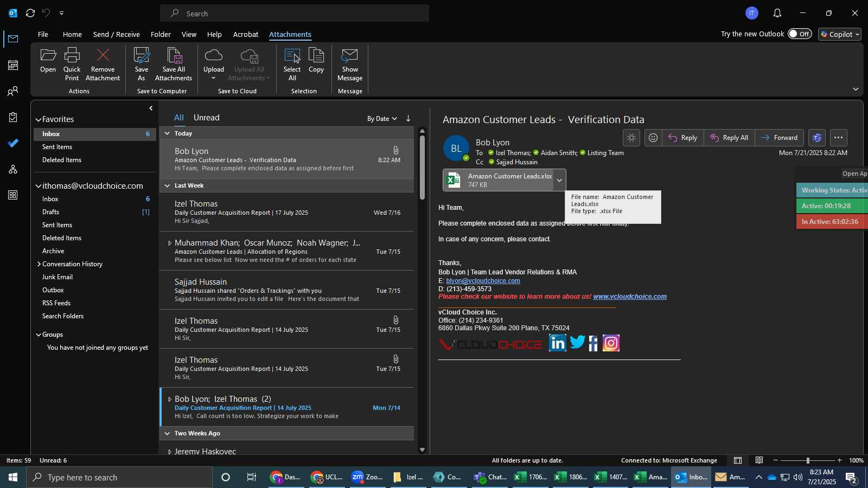Open Sajjad Hussain Orders & Trackings email
Screen dimensions: 868x488
click(x=286, y=290)
